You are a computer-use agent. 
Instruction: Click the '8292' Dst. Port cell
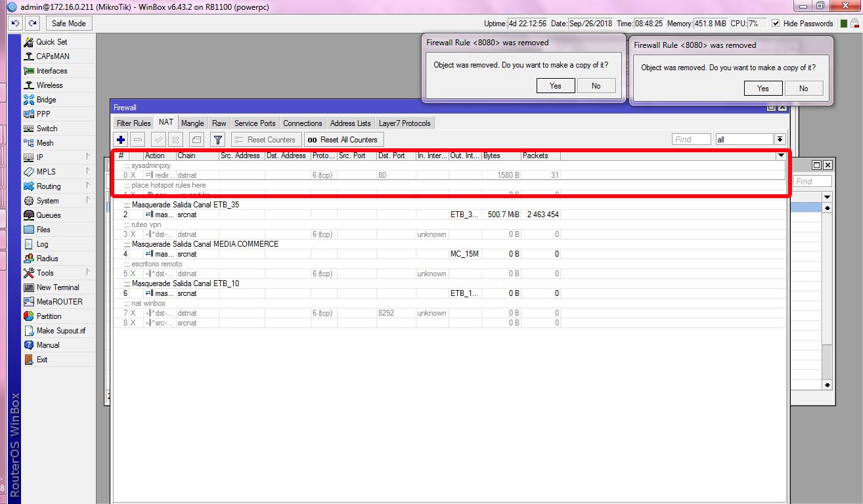pos(396,313)
